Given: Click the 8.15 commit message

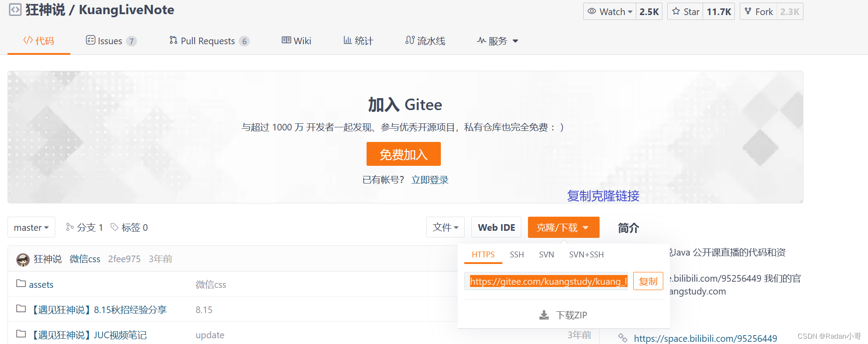Looking at the screenshot, I should [x=204, y=310].
